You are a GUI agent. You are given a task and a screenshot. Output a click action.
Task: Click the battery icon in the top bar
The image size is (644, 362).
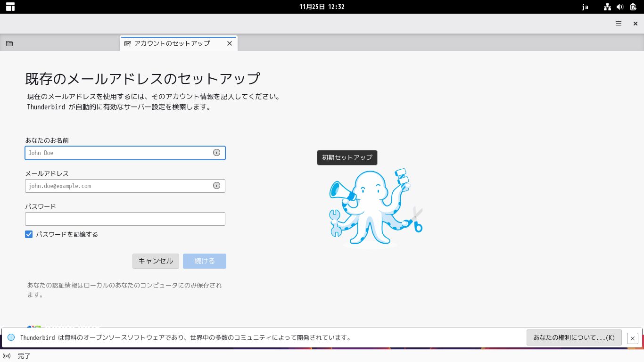point(633,7)
